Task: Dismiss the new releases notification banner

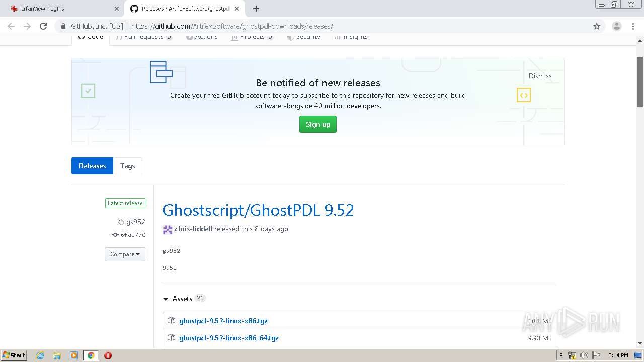Action: (x=540, y=76)
